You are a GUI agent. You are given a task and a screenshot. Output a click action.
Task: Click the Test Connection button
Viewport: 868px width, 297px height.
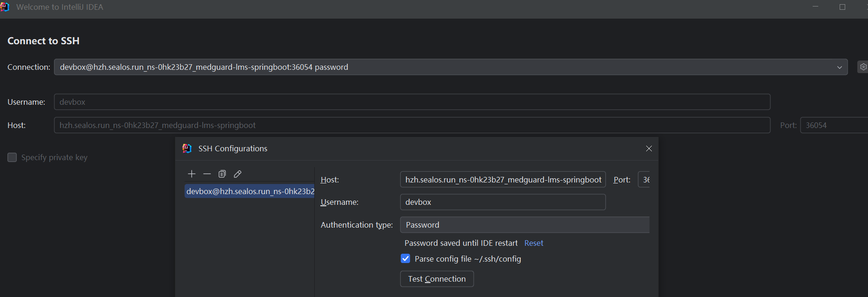(437, 279)
